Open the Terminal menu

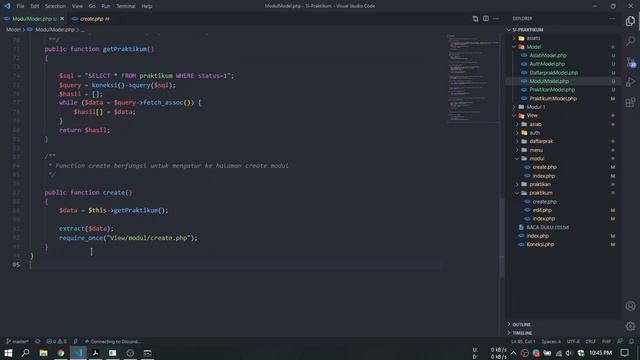(x=126, y=6)
